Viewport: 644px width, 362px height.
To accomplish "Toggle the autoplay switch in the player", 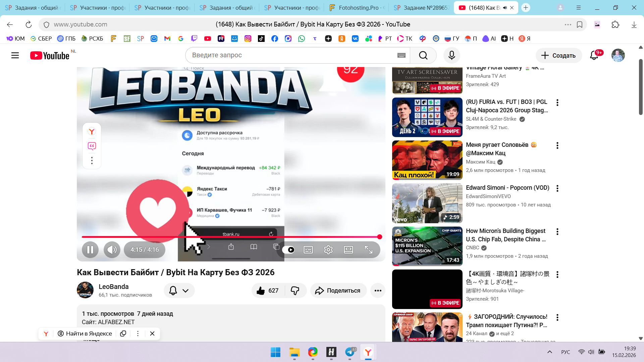I will (x=288, y=250).
